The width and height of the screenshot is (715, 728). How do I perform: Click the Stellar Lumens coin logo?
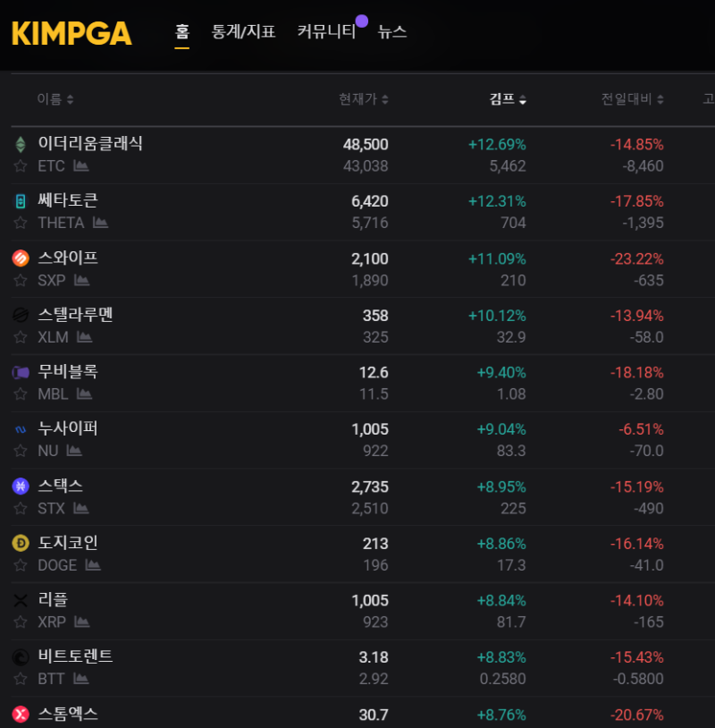tap(21, 315)
